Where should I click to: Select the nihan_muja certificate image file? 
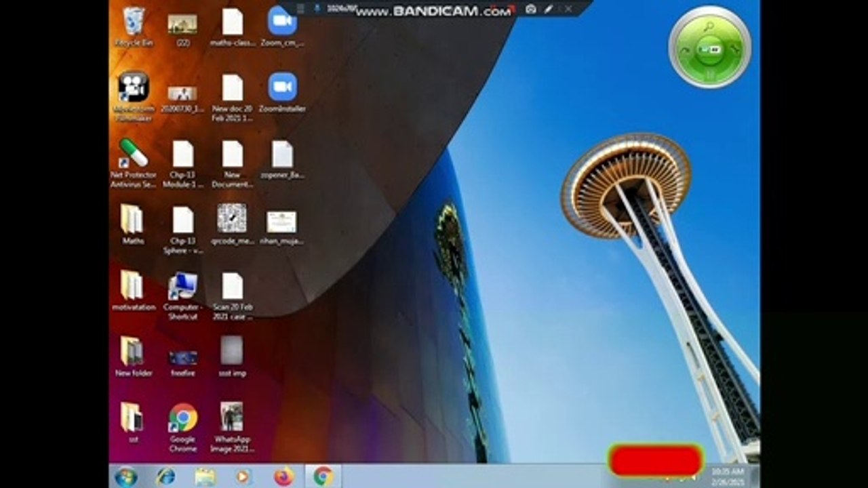pyautogui.click(x=281, y=227)
